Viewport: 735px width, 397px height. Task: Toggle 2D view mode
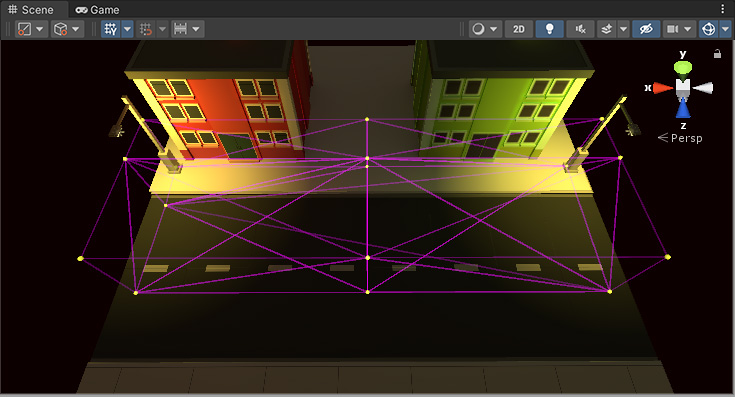tap(518, 29)
